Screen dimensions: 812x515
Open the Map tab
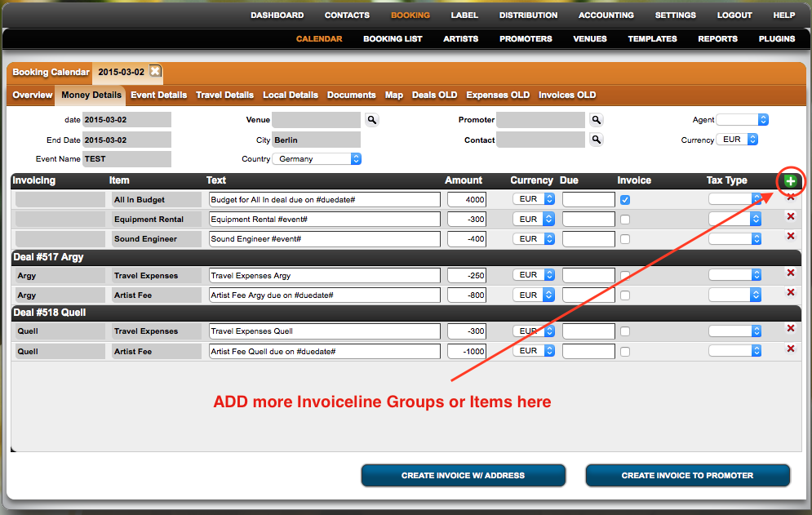393,95
